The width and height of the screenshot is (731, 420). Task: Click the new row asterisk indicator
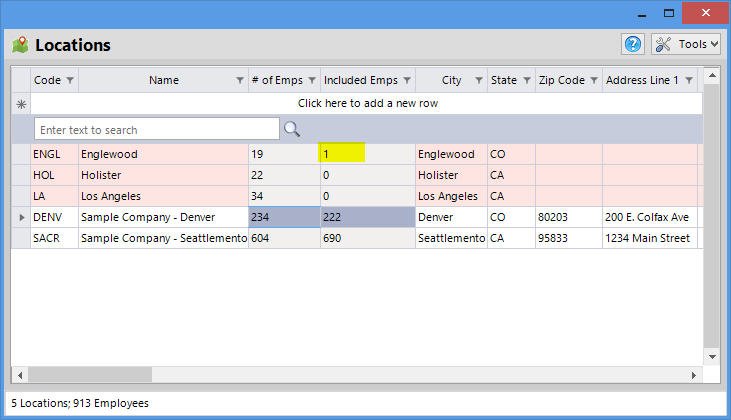21,104
